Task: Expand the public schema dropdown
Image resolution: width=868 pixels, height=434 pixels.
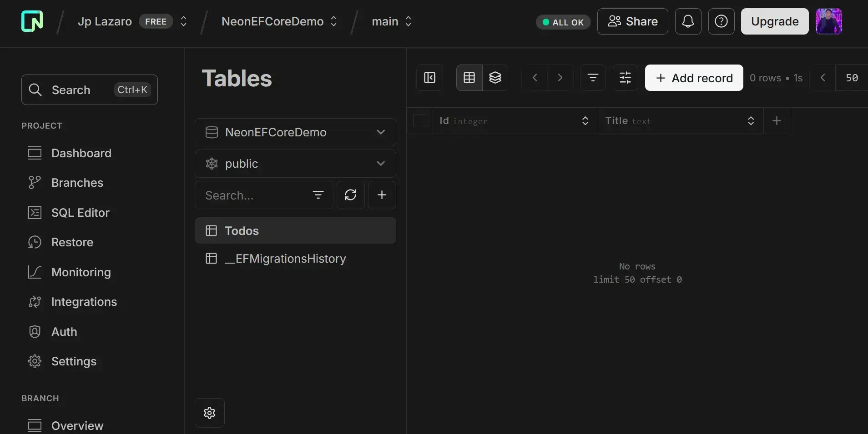Action: (295, 164)
